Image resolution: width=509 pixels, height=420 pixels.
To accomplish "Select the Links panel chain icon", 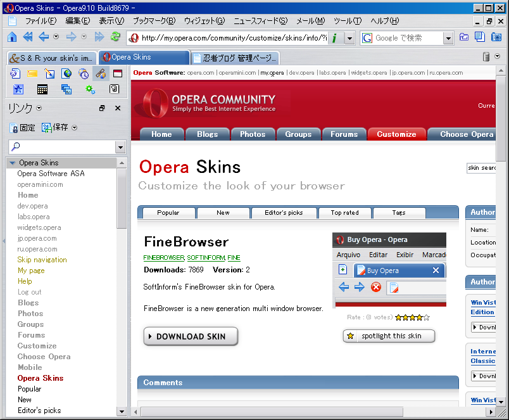I will pos(101,73).
